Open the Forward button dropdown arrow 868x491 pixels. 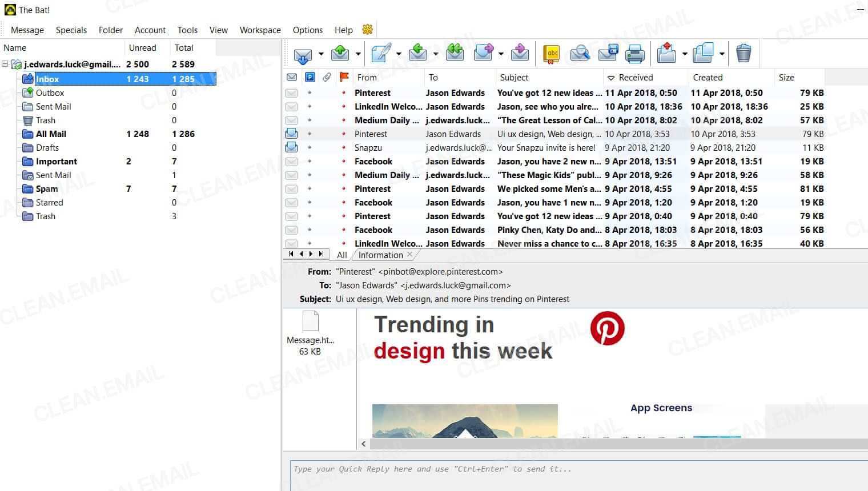click(x=501, y=53)
